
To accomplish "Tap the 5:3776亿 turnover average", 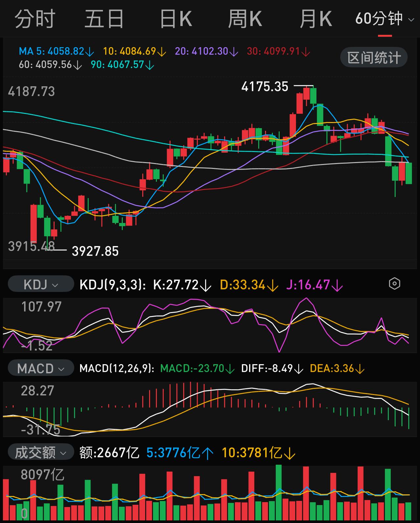I will click(180, 453).
